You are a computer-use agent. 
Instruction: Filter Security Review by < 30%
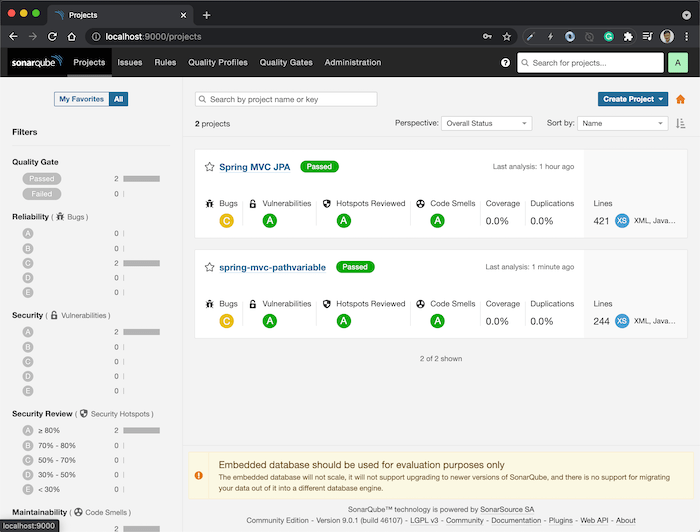click(x=41, y=490)
